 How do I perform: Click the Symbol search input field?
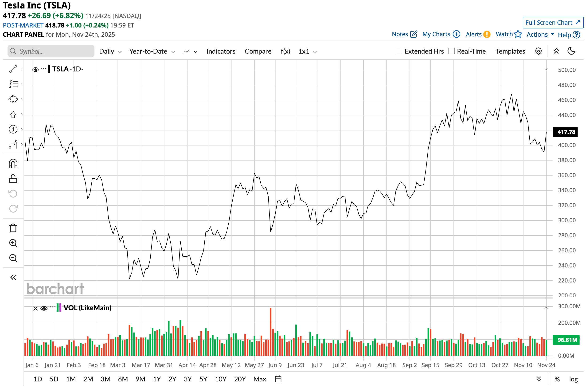(x=51, y=51)
